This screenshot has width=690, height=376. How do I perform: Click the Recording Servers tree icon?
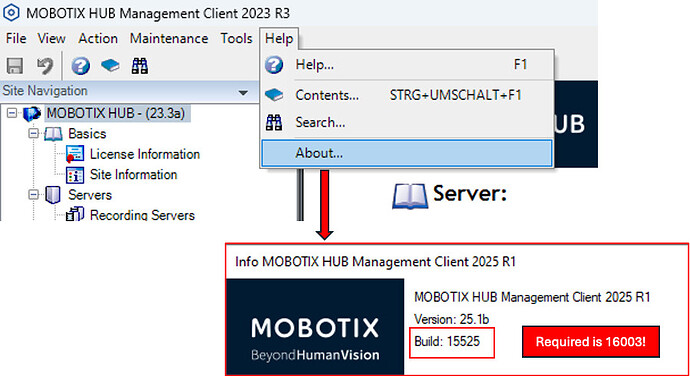coord(75,214)
